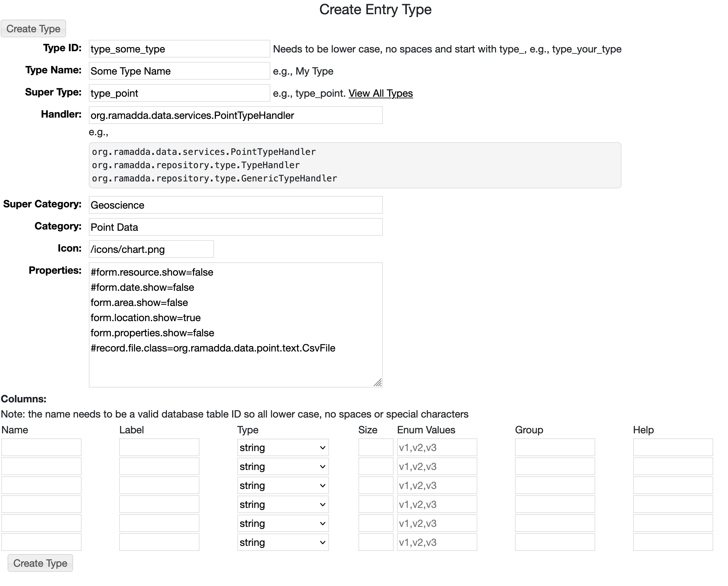Click the top Create Type button

pyautogui.click(x=33, y=29)
